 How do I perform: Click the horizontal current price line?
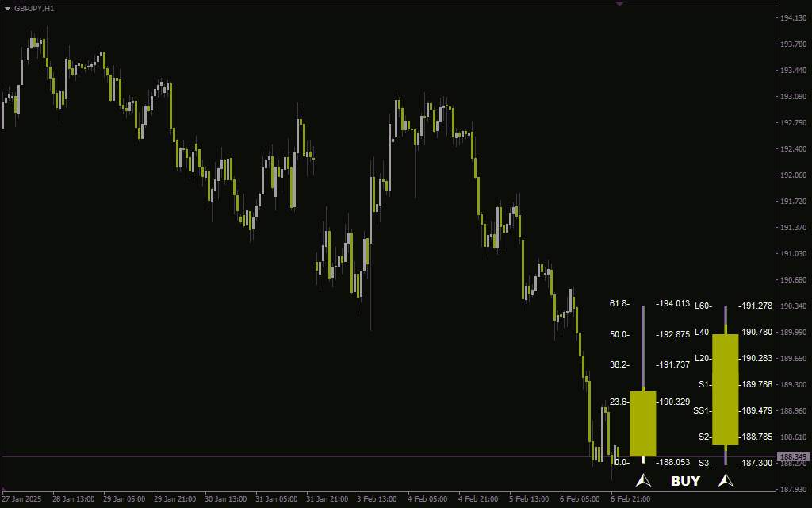(389, 456)
